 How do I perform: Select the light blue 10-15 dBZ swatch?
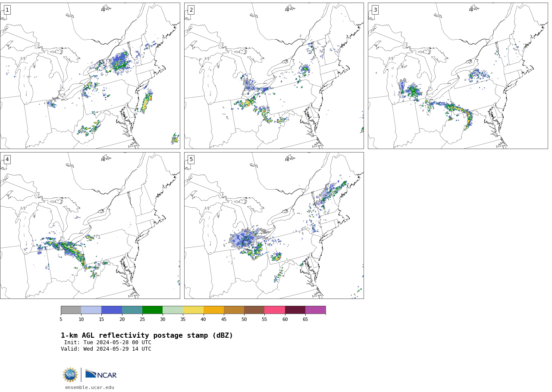91,310
